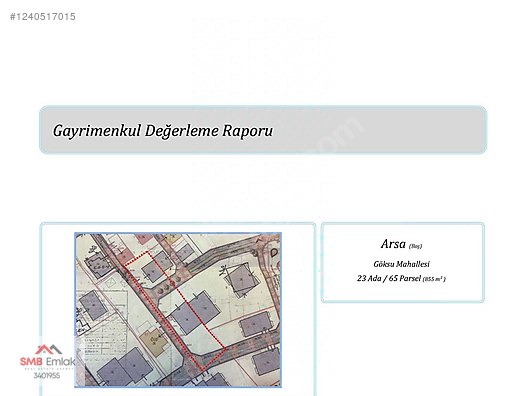
Task: Click the 855 m² area label
Action: tap(434, 279)
